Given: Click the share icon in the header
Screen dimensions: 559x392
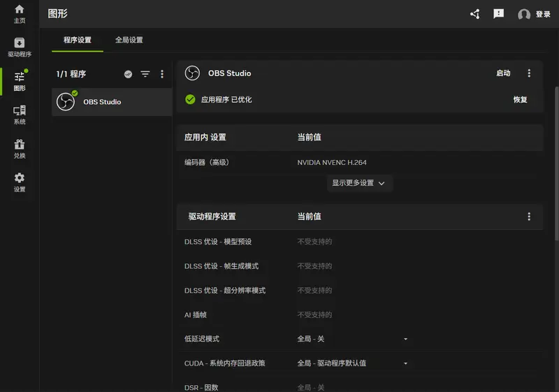Looking at the screenshot, I should [475, 14].
